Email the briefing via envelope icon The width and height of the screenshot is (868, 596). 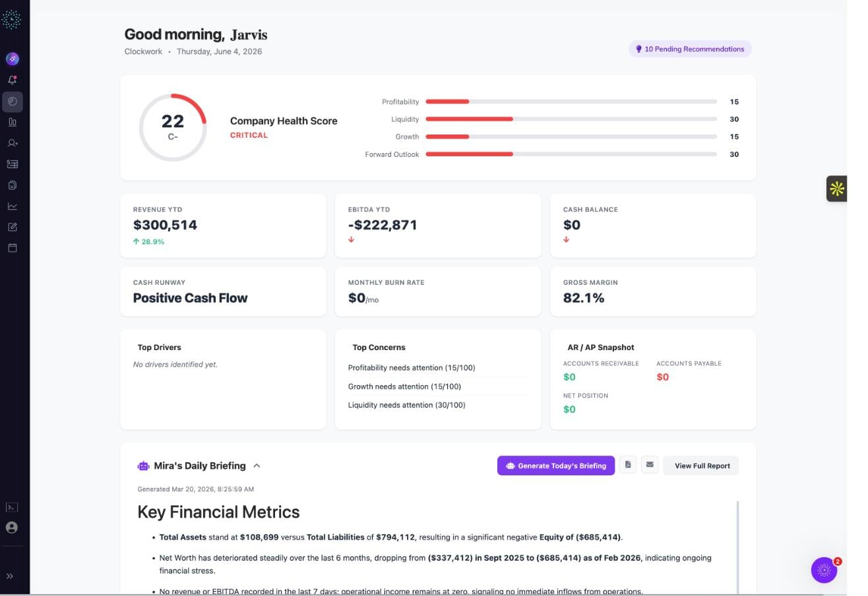pos(650,465)
